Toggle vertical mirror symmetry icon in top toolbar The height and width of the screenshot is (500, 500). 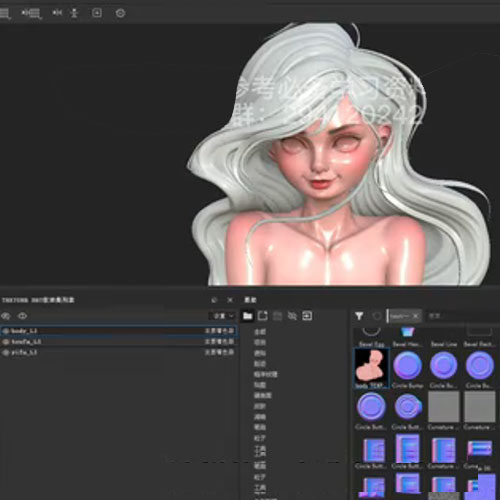point(74,13)
